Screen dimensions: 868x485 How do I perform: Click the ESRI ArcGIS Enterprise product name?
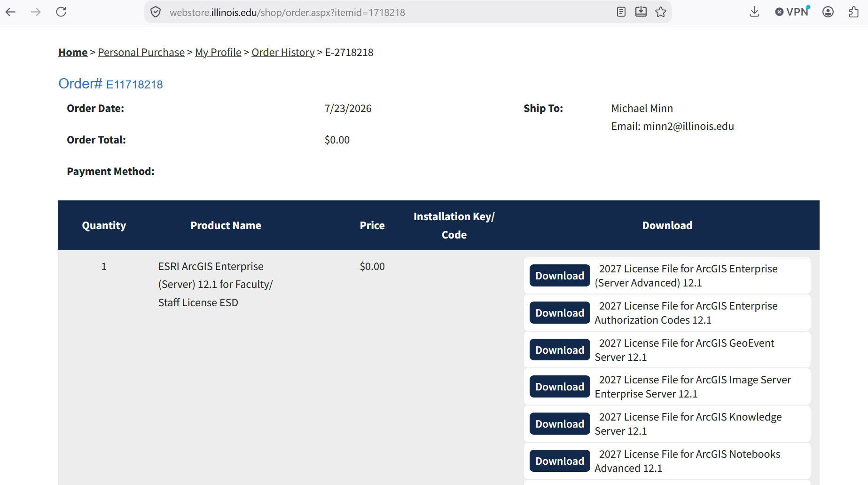click(x=215, y=285)
